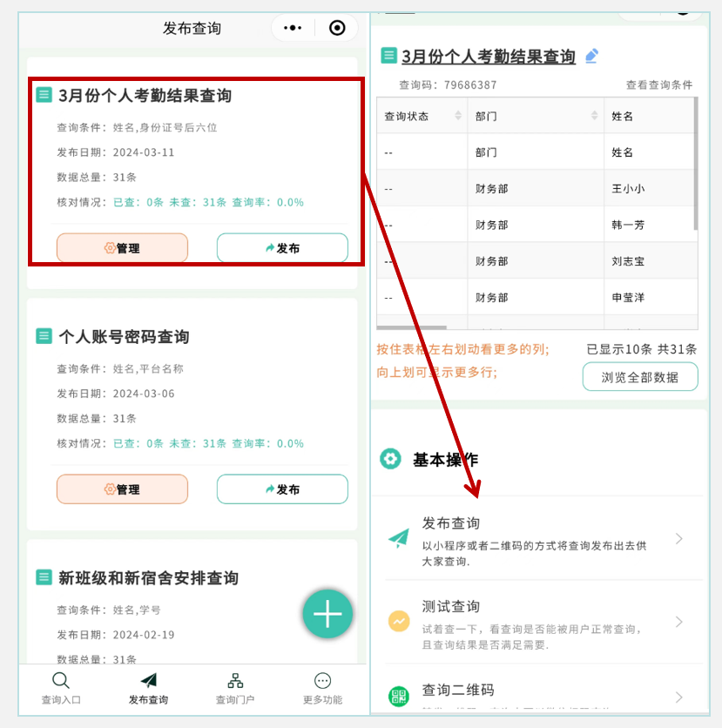
Task: Click the 基本操作 section heading
Action: tap(445, 460)
